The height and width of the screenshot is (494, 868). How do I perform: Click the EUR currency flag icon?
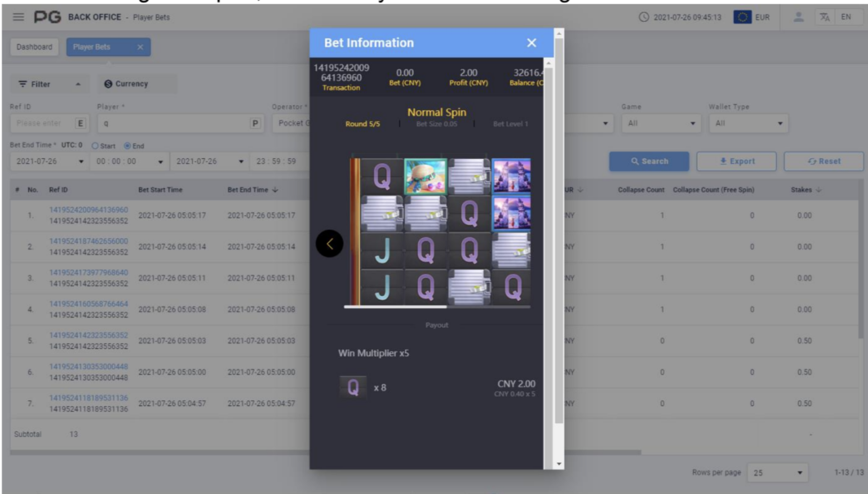[742, 17]
